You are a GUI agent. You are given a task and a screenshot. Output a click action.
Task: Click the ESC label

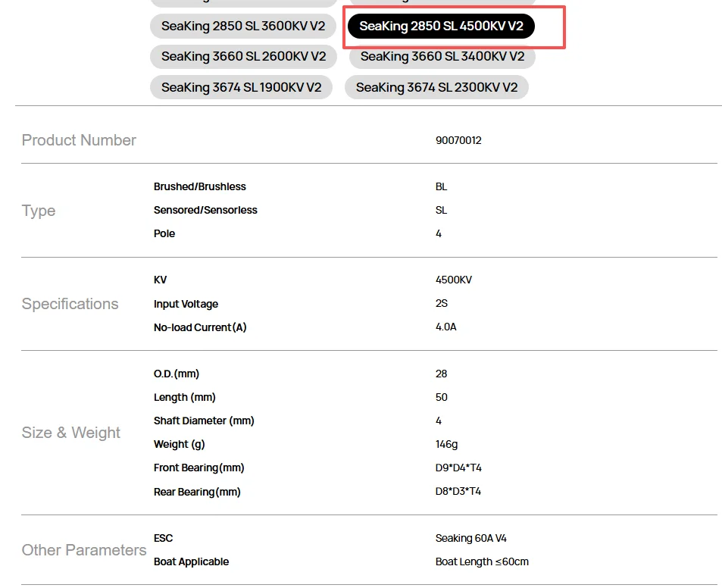point(163,538)
